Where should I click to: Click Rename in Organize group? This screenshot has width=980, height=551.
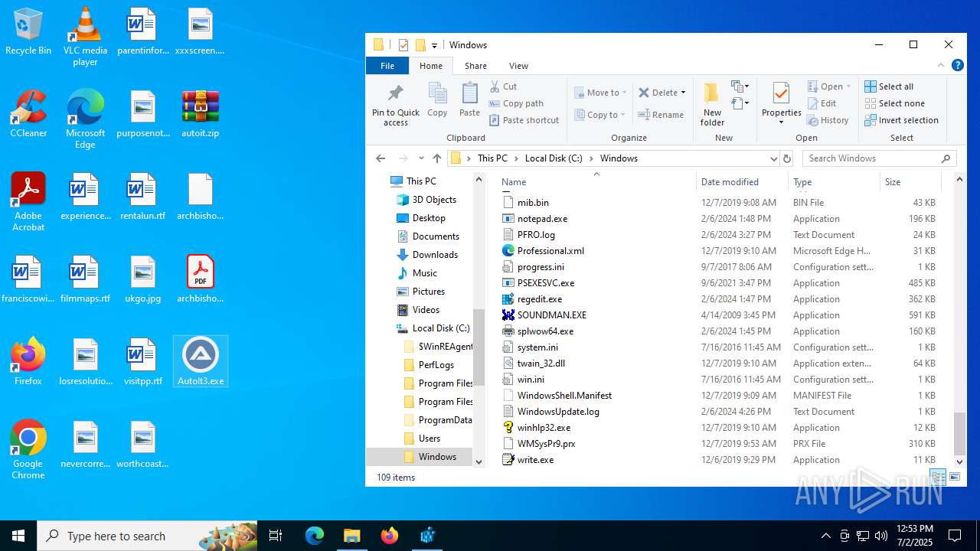661,115
